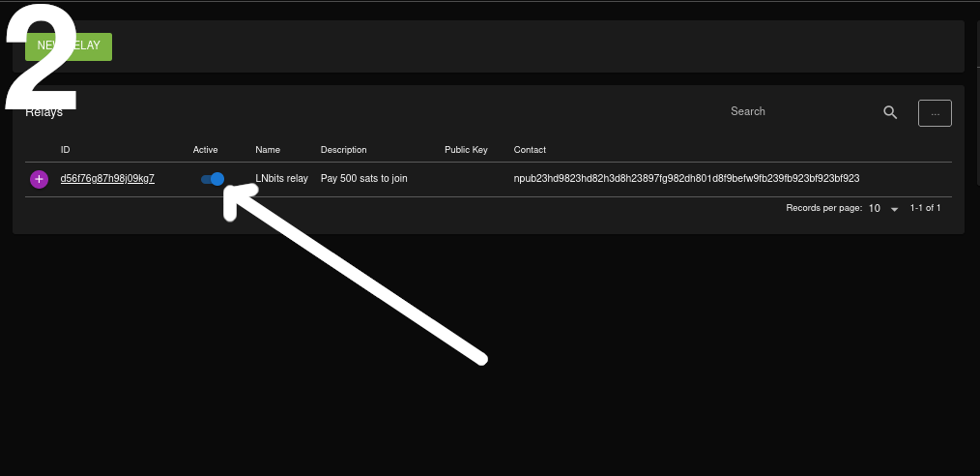Select the 'LNbits relay' name cell

(x=282, y=179)
